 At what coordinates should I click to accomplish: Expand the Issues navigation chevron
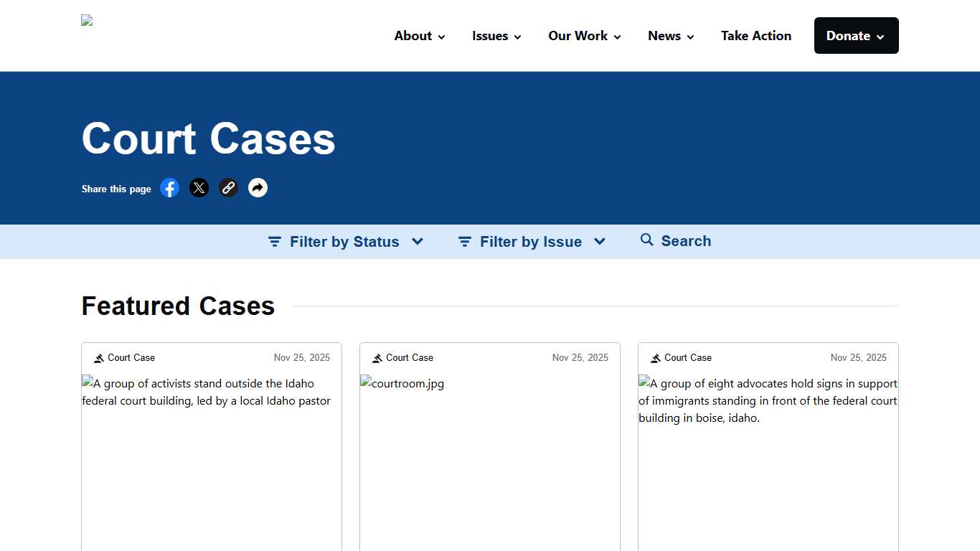pos(517,37)
